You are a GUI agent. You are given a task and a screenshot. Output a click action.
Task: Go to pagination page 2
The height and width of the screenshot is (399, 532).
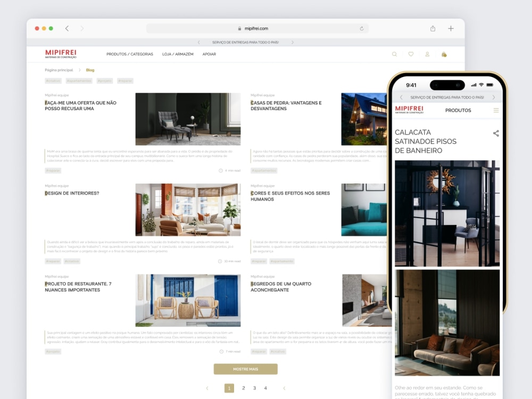[x=244, y=388]
